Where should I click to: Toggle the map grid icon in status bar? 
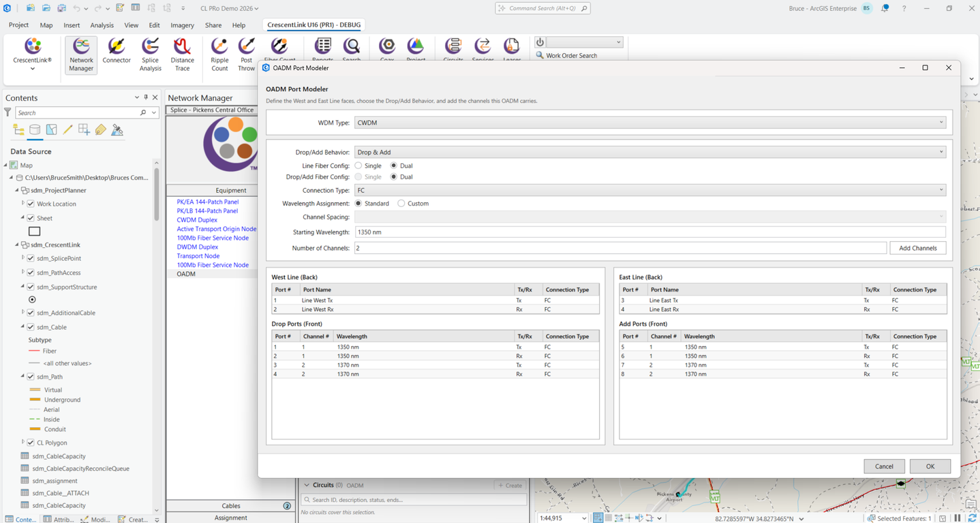pyautogui.click(x=608, y=518)
